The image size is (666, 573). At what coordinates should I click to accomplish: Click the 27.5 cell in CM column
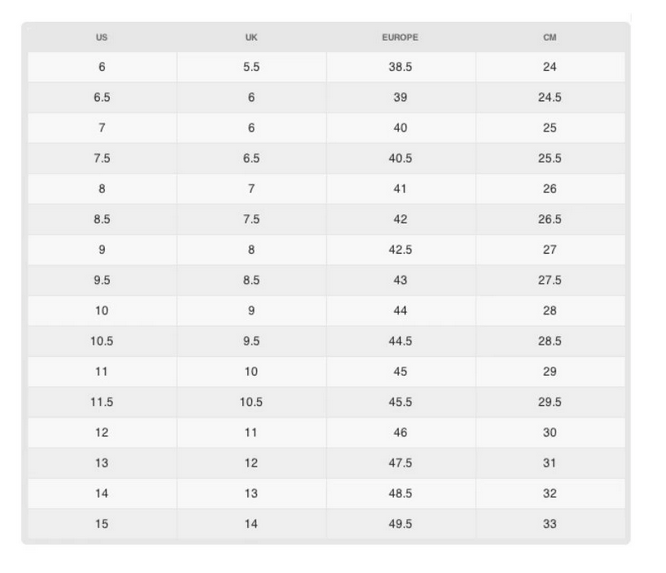pos(550,281)
